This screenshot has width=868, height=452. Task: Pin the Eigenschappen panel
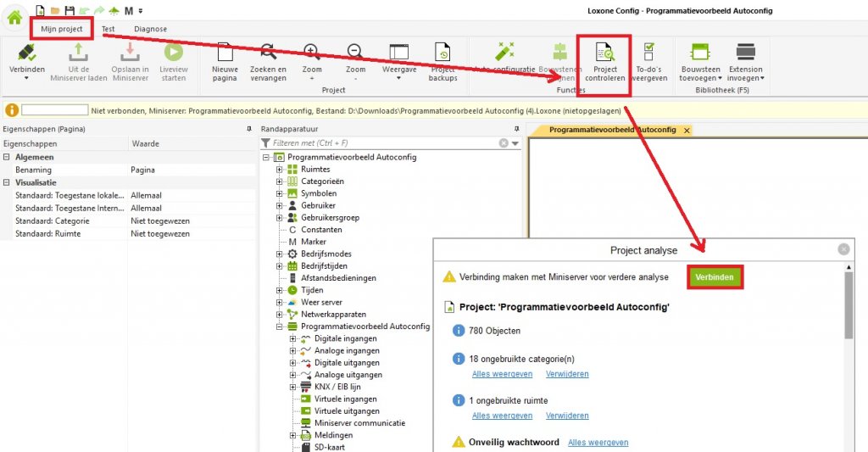[x=249, y=129]
